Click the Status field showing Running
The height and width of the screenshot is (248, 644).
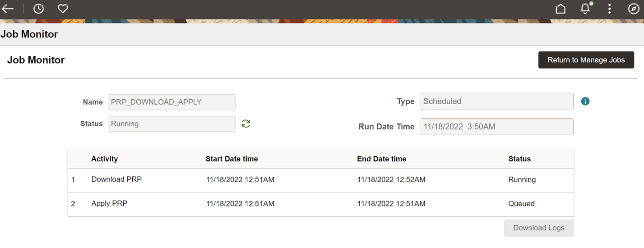(x=172, y=124)
